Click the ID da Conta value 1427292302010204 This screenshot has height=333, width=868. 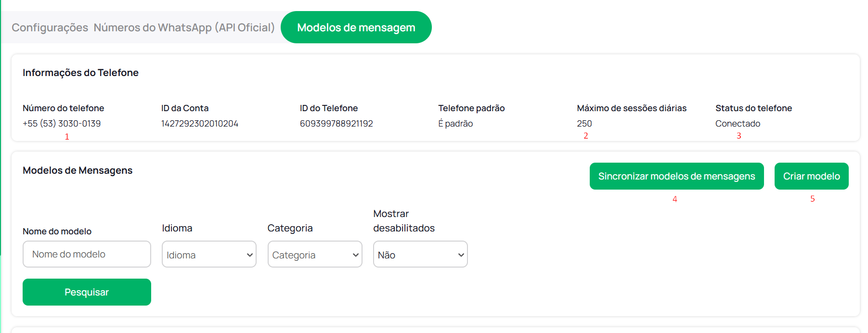200,124
